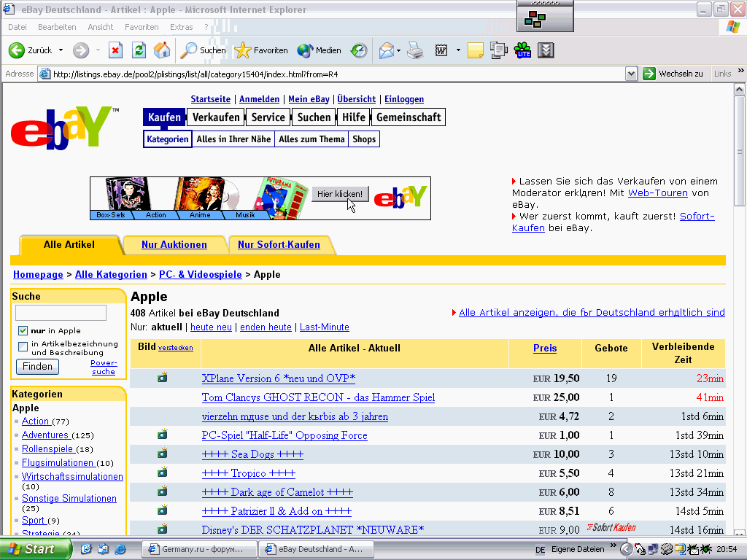Screen dimensions: 747x560
Task: Open the Extras menu
Action: click(182, 27)
